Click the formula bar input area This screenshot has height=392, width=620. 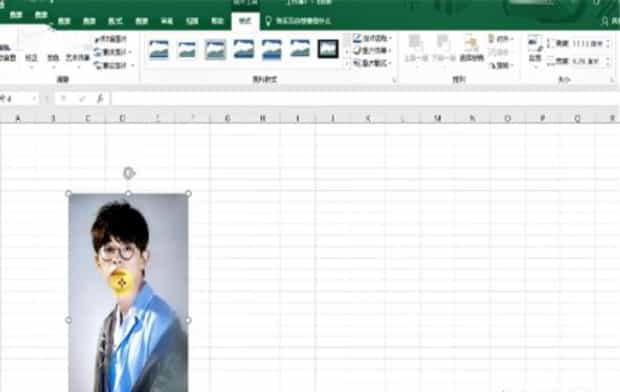364,98
